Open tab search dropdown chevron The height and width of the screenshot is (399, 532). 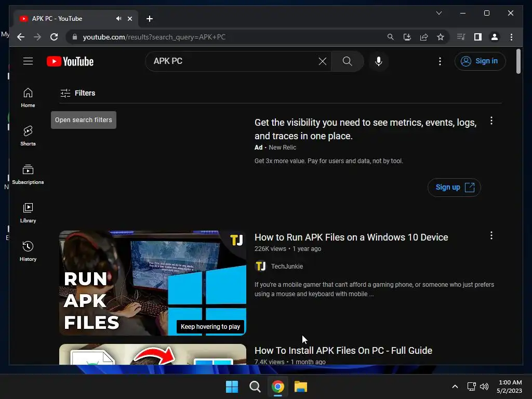point(438,13)
